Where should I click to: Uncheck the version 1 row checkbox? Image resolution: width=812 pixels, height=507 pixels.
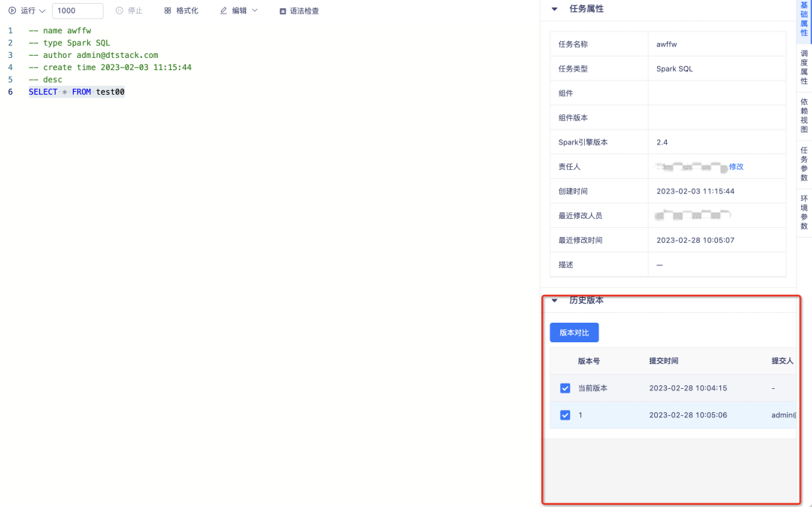[x=565, y=415]
